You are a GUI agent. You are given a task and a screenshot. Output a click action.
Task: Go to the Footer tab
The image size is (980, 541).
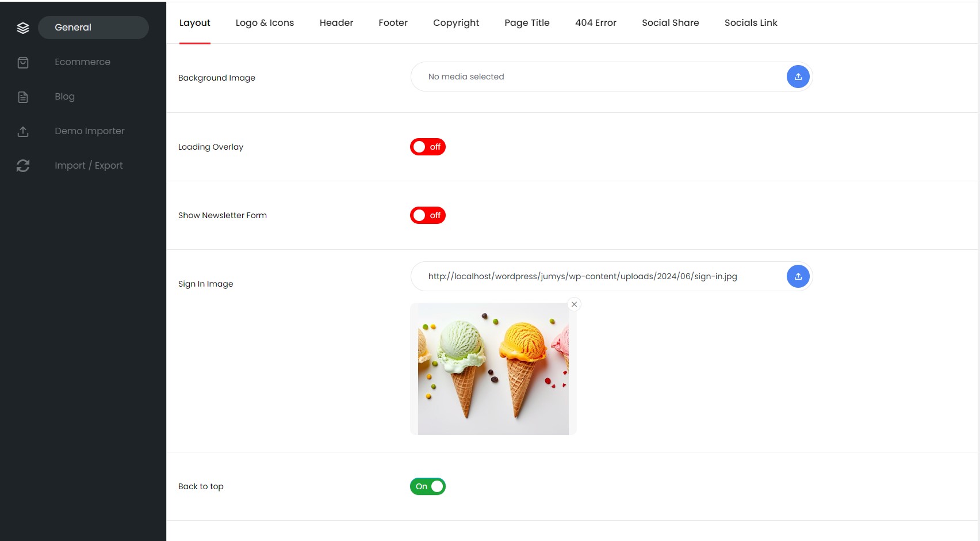[393, 23]
